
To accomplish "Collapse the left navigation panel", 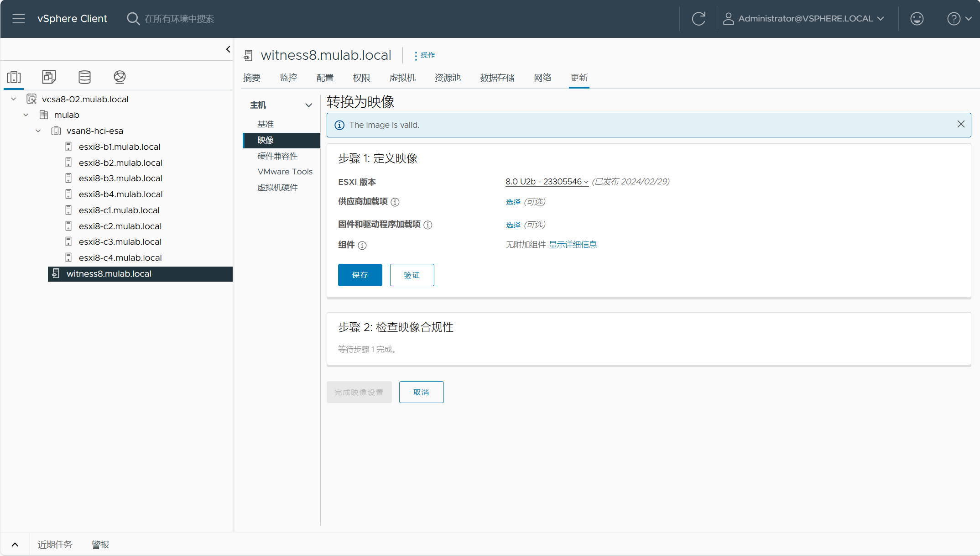I will pos(228,49).
